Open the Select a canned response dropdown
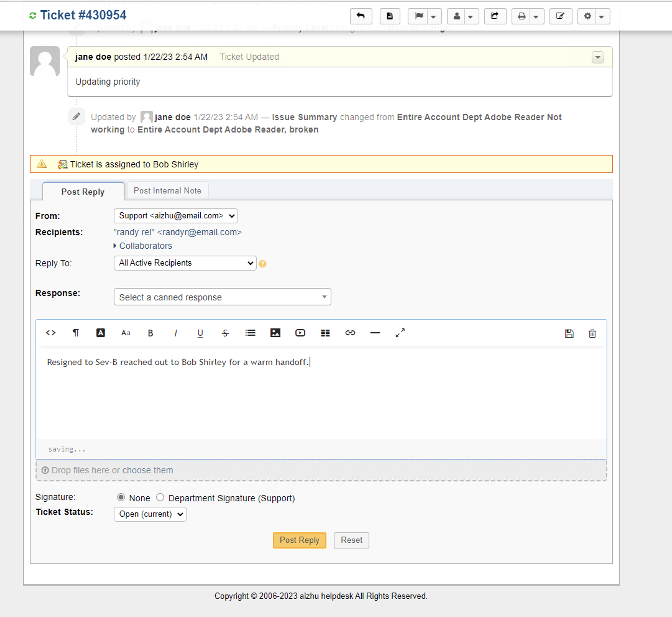The height and width of the screenshot is (617, 672). (x=222, y=297)
